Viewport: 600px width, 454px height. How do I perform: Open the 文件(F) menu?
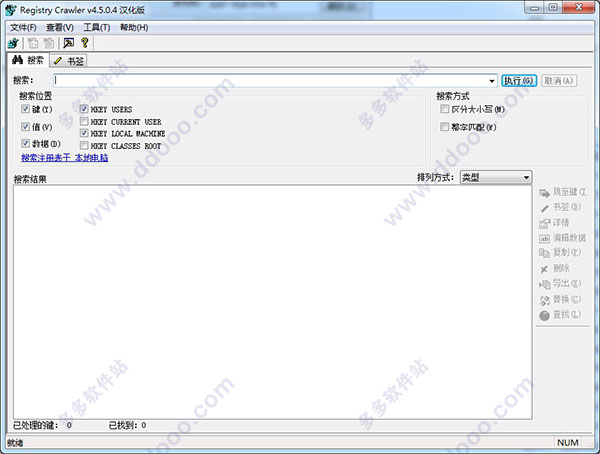tap(23, 28)
